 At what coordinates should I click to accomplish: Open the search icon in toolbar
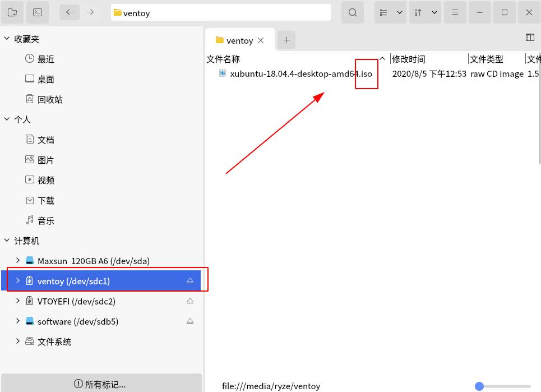click(x=352, y=12)
